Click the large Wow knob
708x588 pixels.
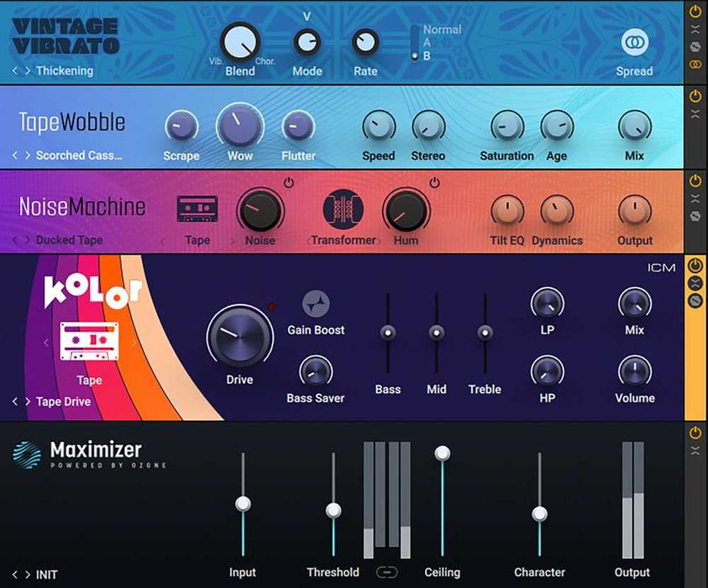coord(240,126)
